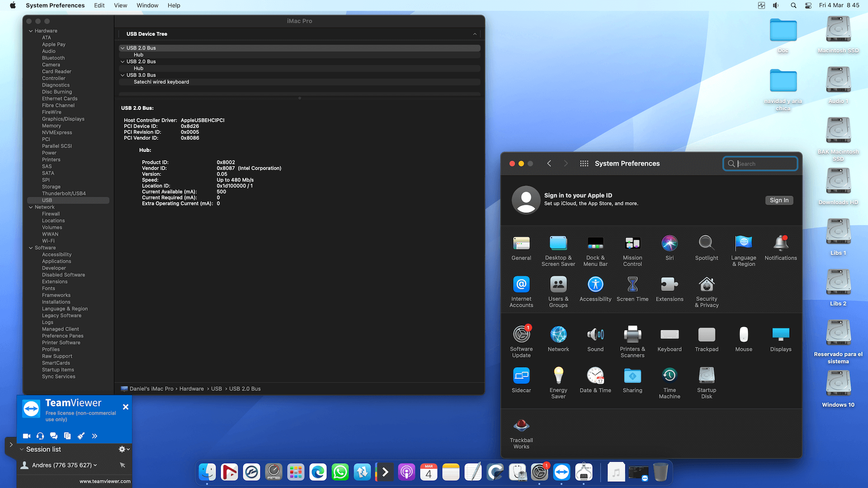Collapse the USB 3.0 Bus row
This screenshot has height=488, width=868.
[122, 75]
